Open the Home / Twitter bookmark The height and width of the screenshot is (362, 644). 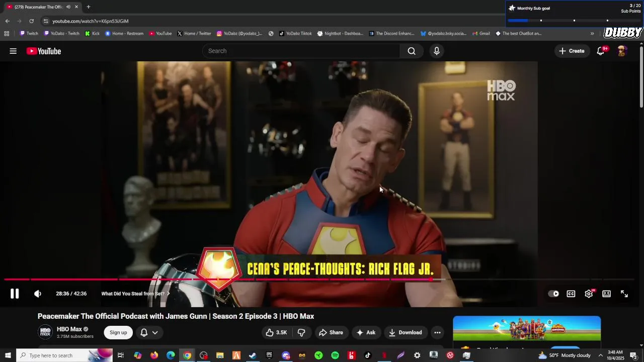194,34
